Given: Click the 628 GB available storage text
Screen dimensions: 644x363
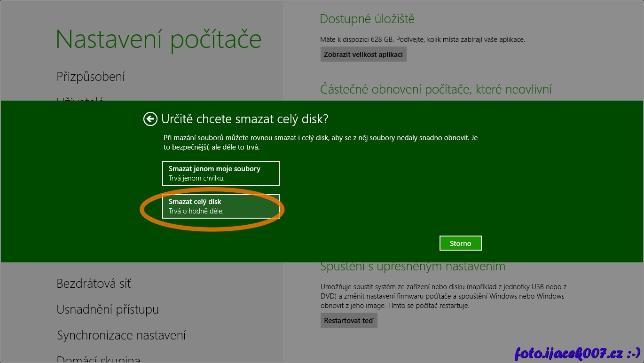Looking at the screenshot, I should click(x=422, y=39).
